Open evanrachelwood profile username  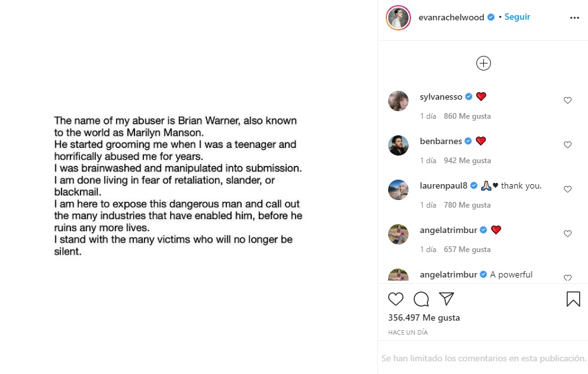pyautogui.click(x=452, y=18)
